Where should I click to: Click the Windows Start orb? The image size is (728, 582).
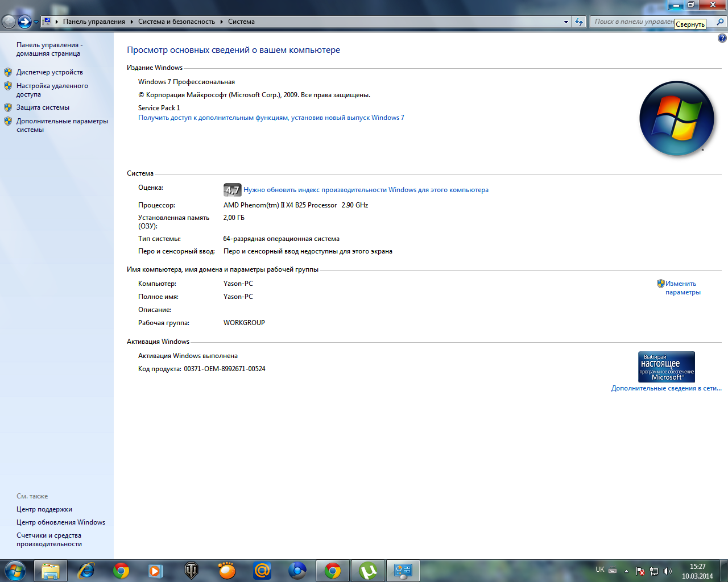[15, 570]
